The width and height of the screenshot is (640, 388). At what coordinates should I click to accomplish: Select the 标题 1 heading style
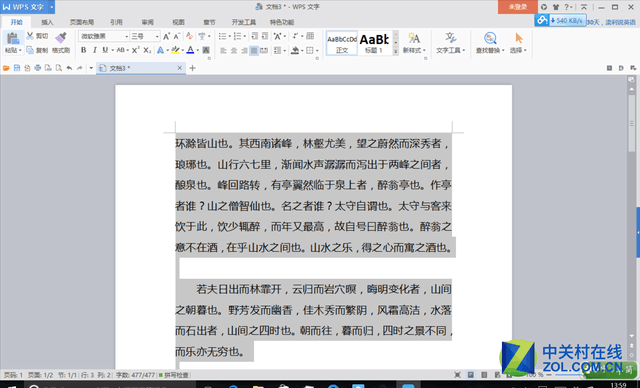point(374,43)
